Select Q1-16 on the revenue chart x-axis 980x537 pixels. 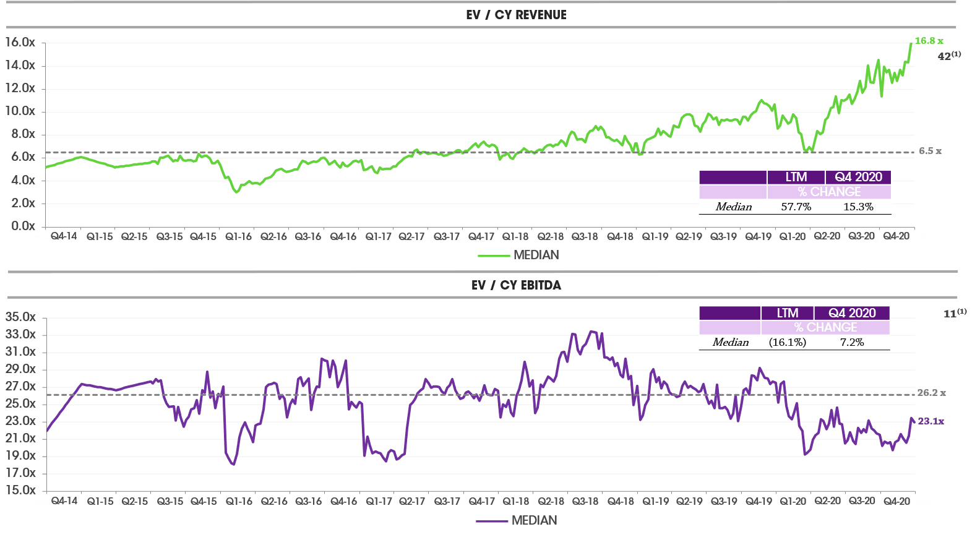[x=238, y=236]
